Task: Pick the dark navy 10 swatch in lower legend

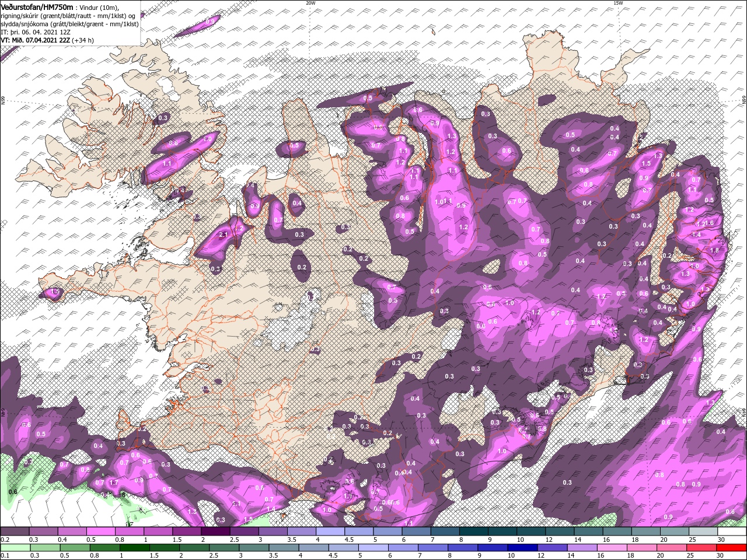Action: click(x=522, y=548)
